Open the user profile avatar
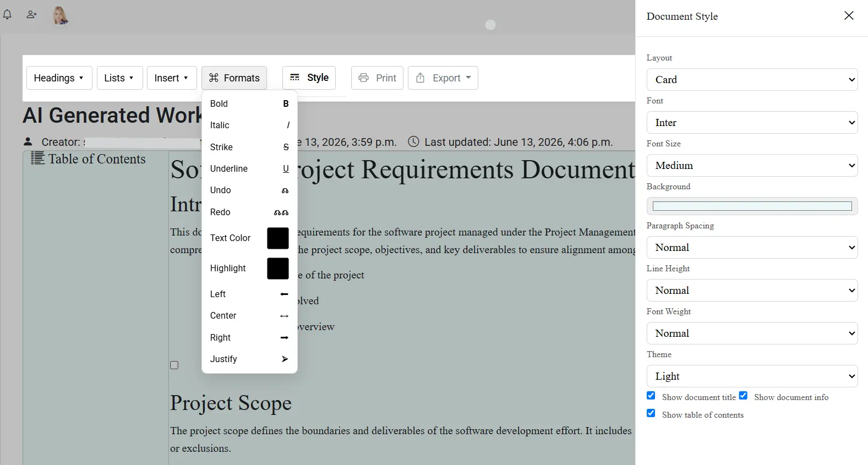Image resolution: width=868 pixels, height=465 pixels. point(60,15)
